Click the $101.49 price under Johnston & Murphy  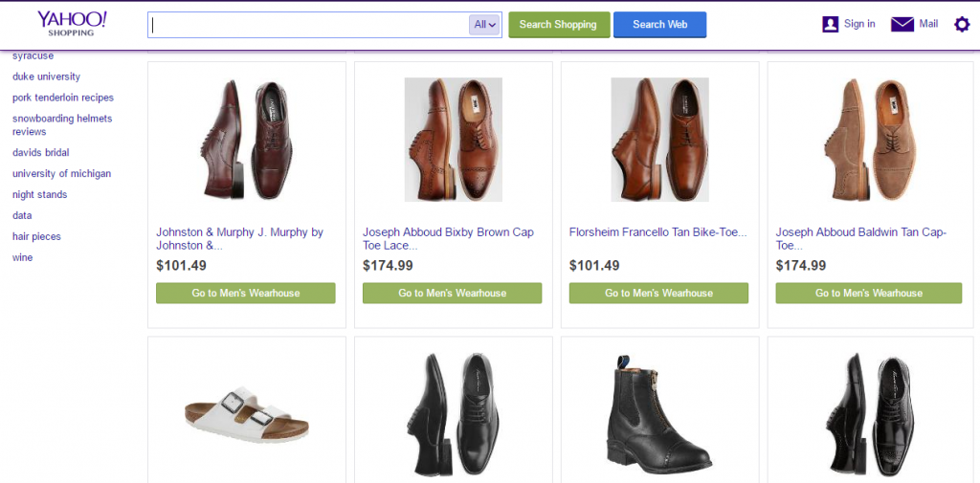pyautogui.click(x=181, y=266)
